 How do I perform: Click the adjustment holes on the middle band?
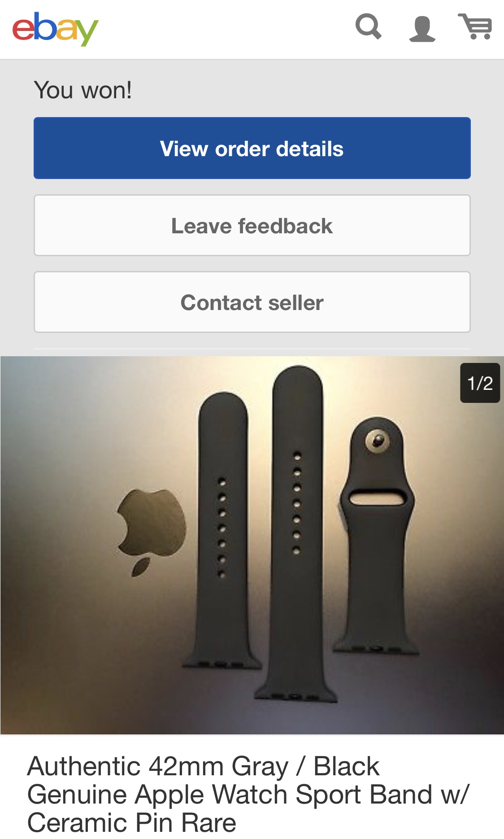point(297,503)
